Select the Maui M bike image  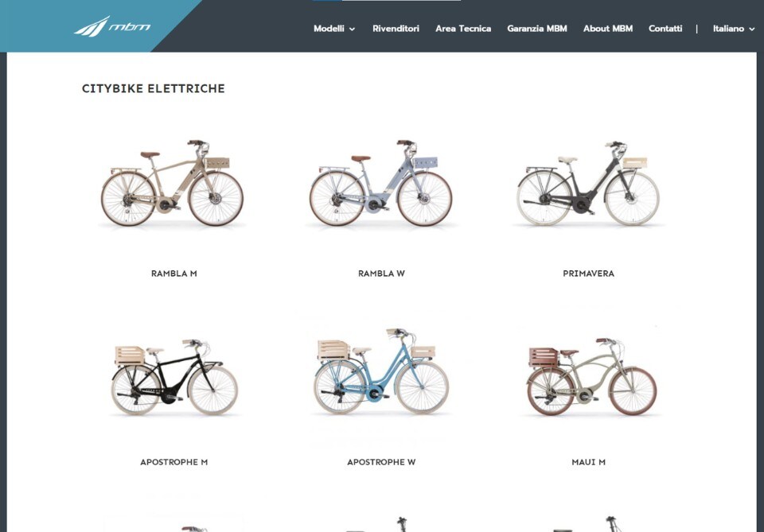[591, 376]
